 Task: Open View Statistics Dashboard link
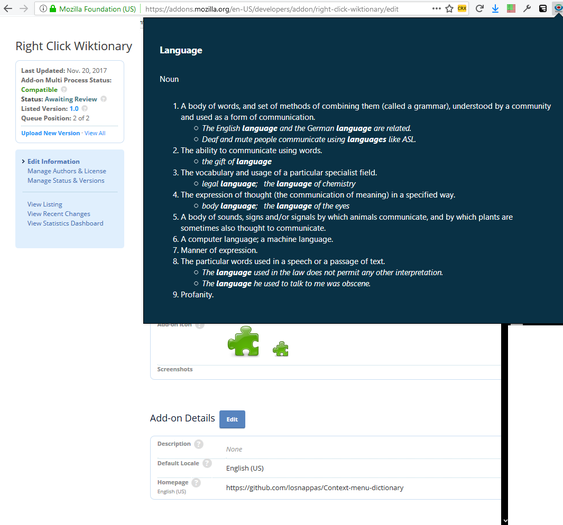pos(65,223)
